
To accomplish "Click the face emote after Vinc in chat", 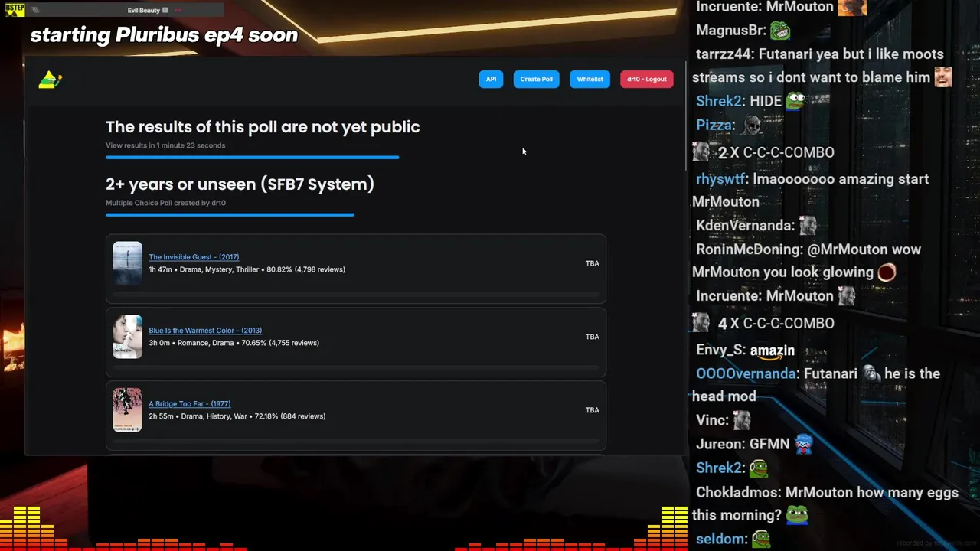I will click(x=741, y=420).
